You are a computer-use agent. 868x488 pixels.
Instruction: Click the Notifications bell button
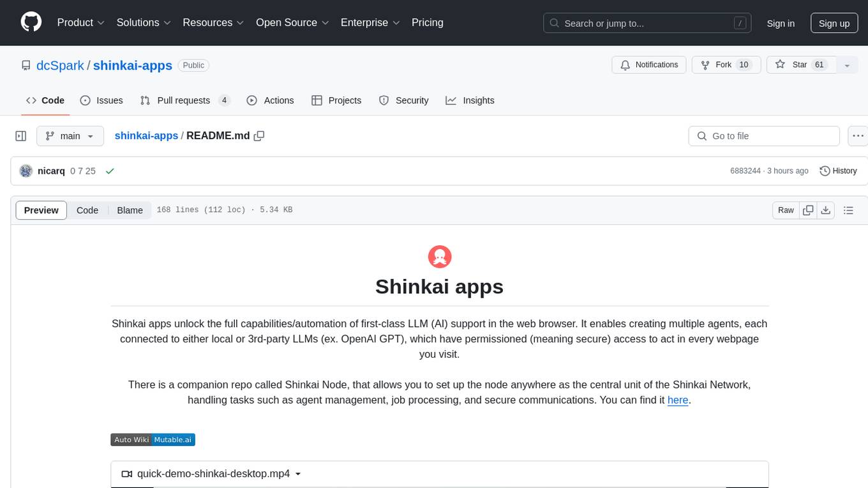(x=649, y=65)
